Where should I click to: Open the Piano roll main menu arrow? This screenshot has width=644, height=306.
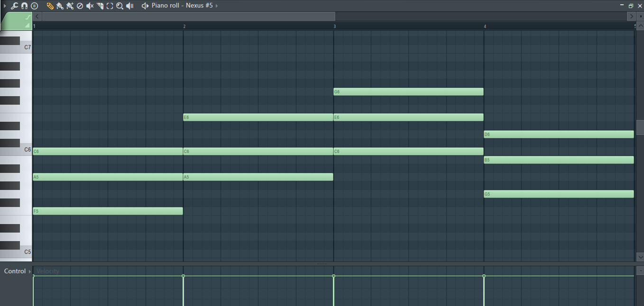(x=4, y=6)
